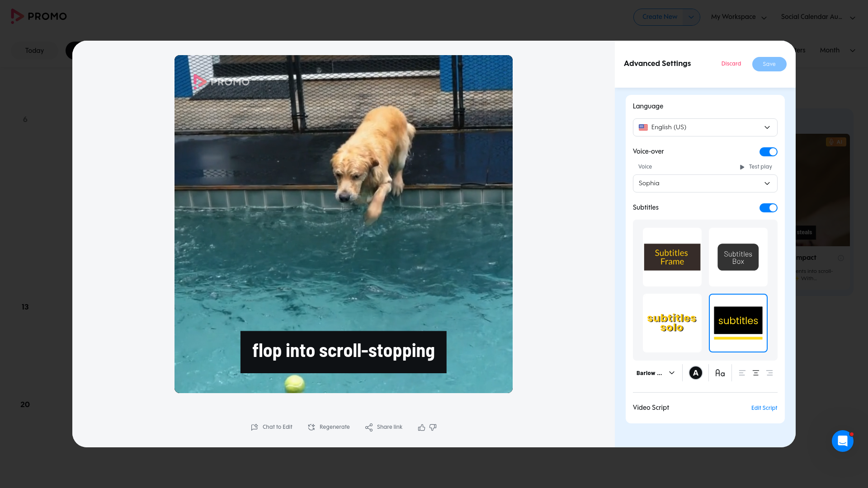Select subtitles solo style
Image resolution: width=868 pixels, height=488 pixels.
point(672,323)
